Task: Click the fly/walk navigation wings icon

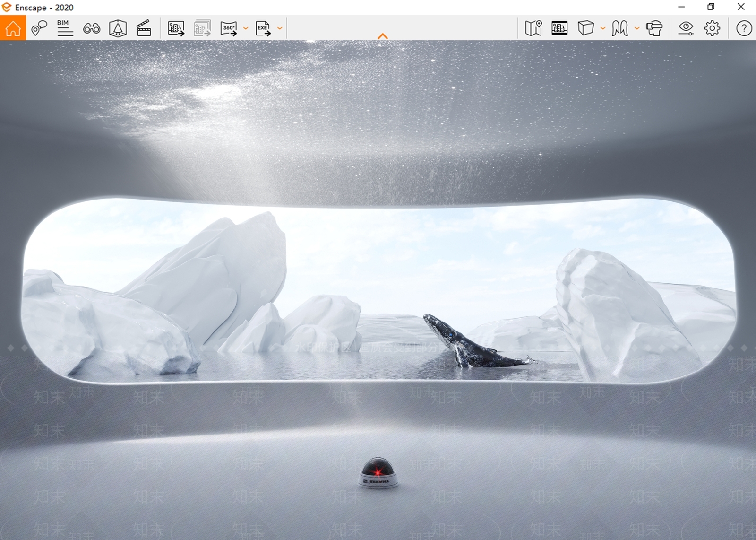Action: pos(620,28)
